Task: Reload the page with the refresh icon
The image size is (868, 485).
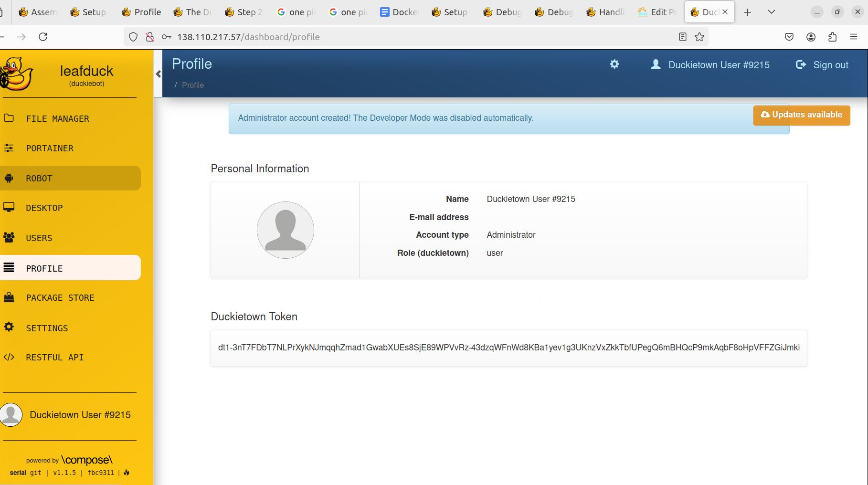Action: click(x=43, y=37)
